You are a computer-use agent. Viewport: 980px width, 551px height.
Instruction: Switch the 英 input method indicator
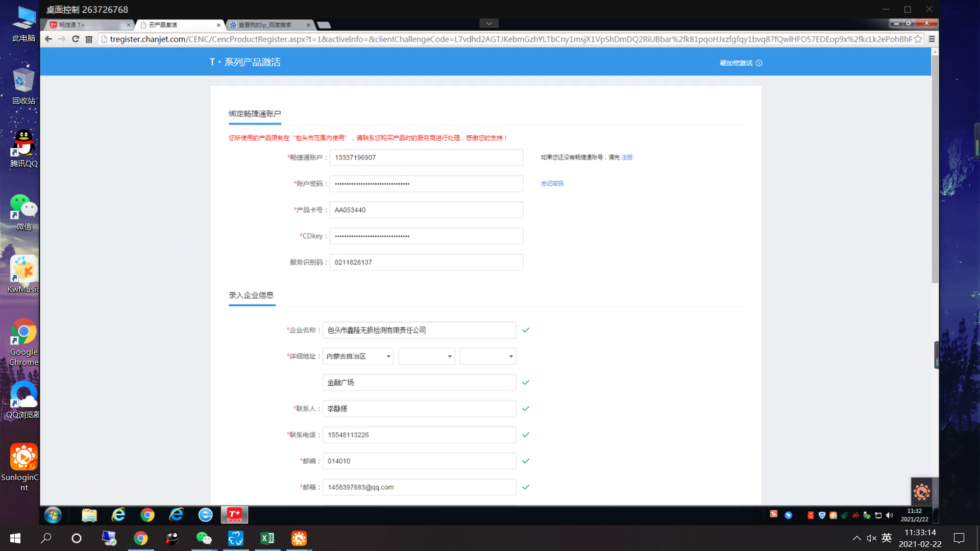click(887, 538)
